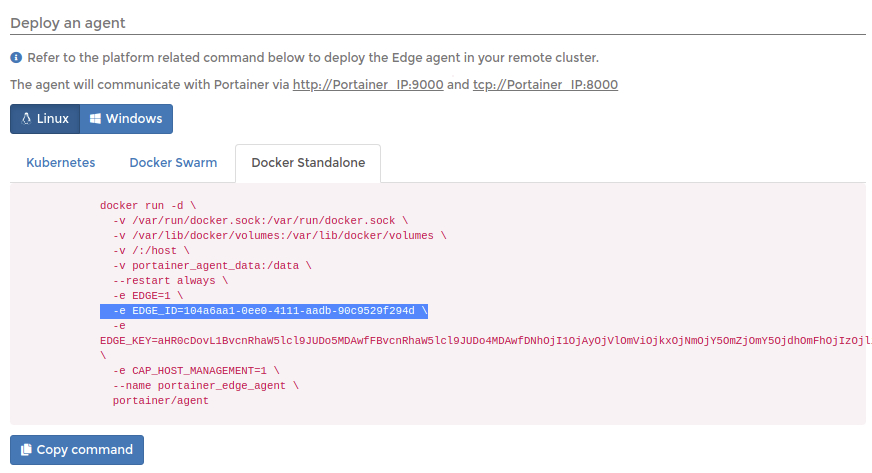Click the portainer/agent image name line
The height and width of the screenshot is (473, 872).
tap(161, 401)
